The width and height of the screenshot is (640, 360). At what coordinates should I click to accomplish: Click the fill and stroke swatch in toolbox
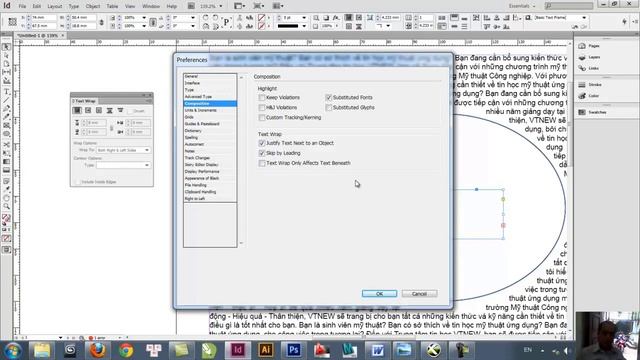(x=6, y=219)
